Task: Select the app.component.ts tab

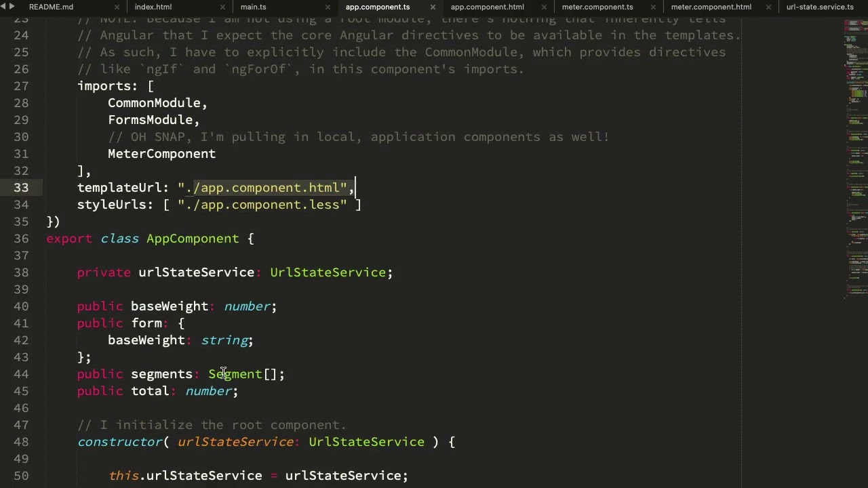Action: click(x=378, y=7)
